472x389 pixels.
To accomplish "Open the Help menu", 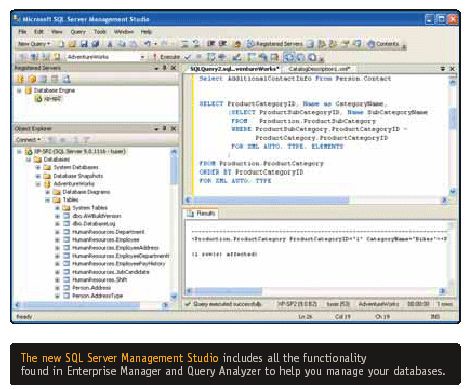I will tap(146, 32).
